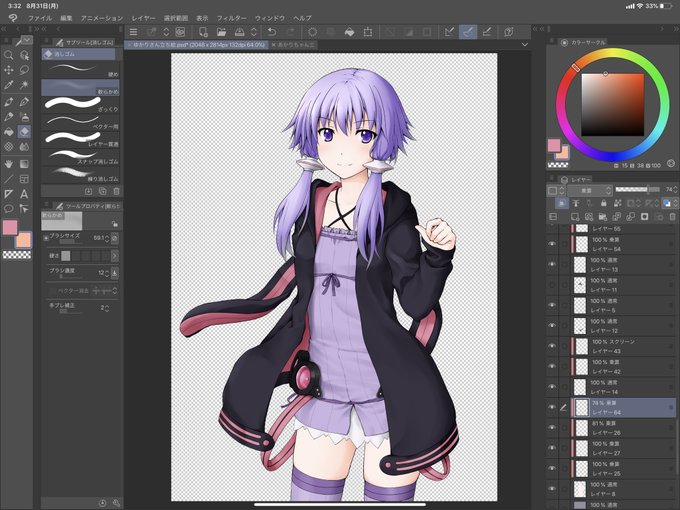Select the Hand move tool
The height and width of the screenshot is (510, 680).
(8, 164)
